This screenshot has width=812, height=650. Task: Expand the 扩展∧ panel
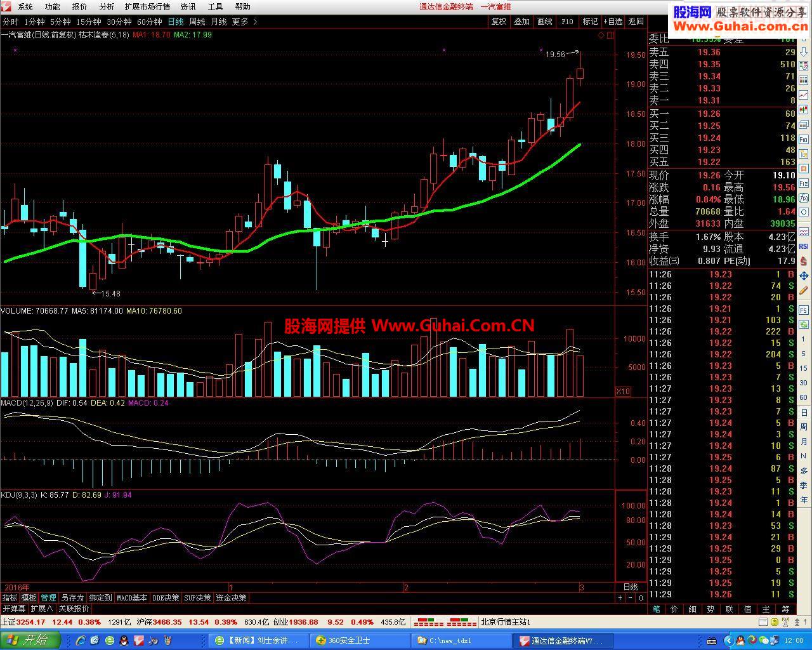pyautogui.click(x=42, y=608)
